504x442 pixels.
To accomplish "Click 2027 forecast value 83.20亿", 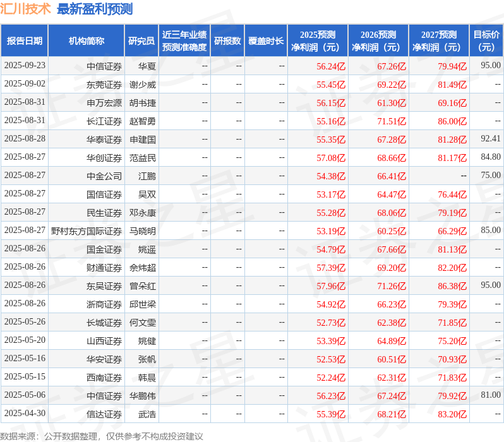I will tap(452, 414).
